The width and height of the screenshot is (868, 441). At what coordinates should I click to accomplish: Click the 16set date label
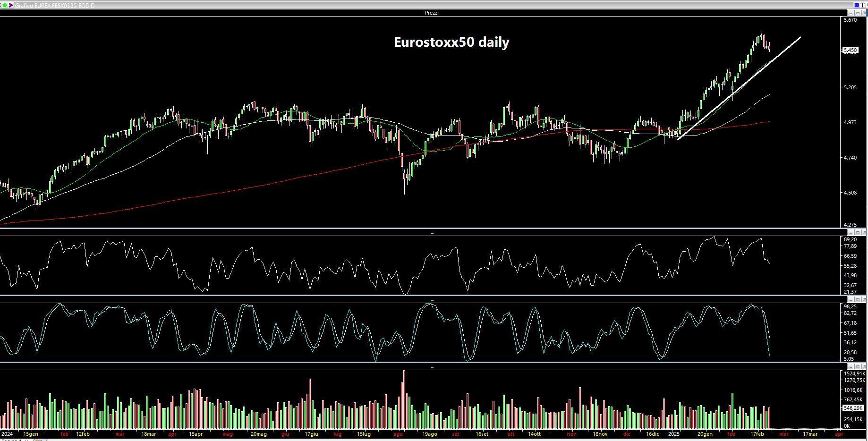(x=482, y=434)
